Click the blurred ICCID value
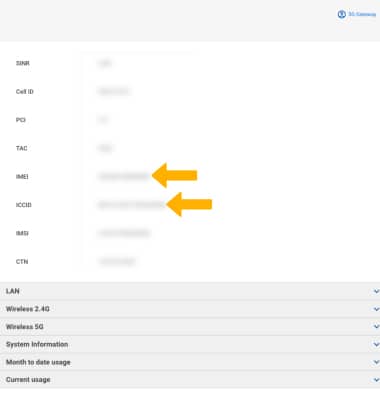This screenshot has height=400, width=380. coord(131,205)
